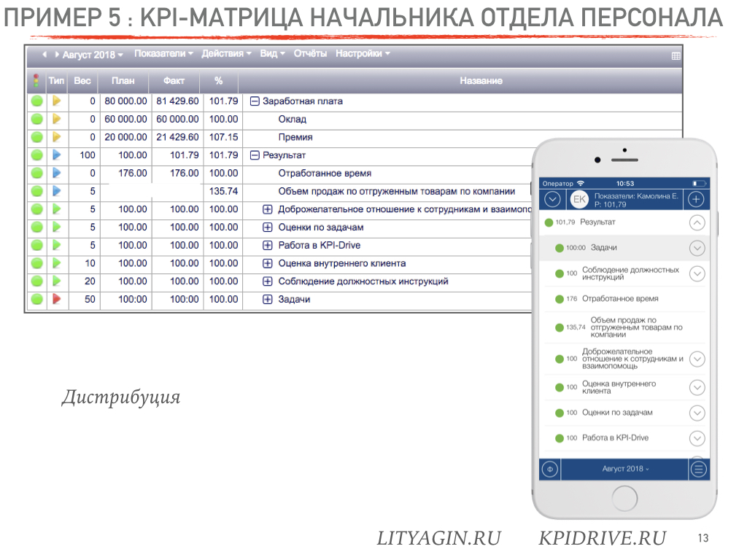Click the 135.74 percent cell
747x560 pixels.
point(223,192)
